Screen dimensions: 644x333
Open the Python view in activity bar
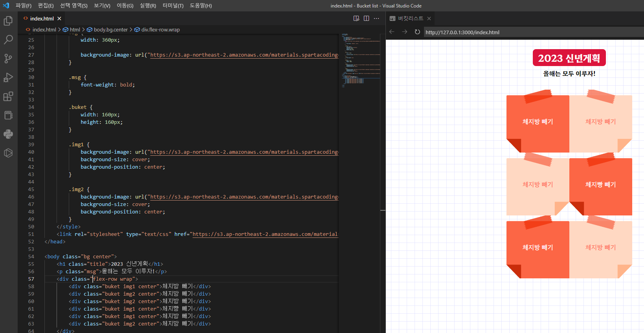(x=8, y=134)
